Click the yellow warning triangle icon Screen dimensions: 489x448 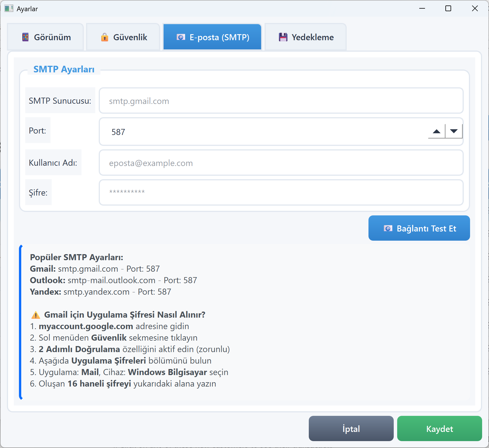(36, 315)
